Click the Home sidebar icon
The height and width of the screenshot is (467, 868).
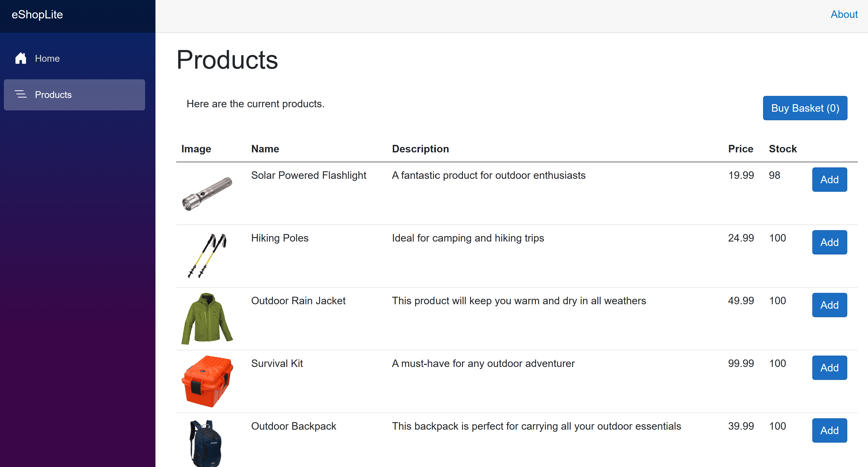(x=21, y=58)
